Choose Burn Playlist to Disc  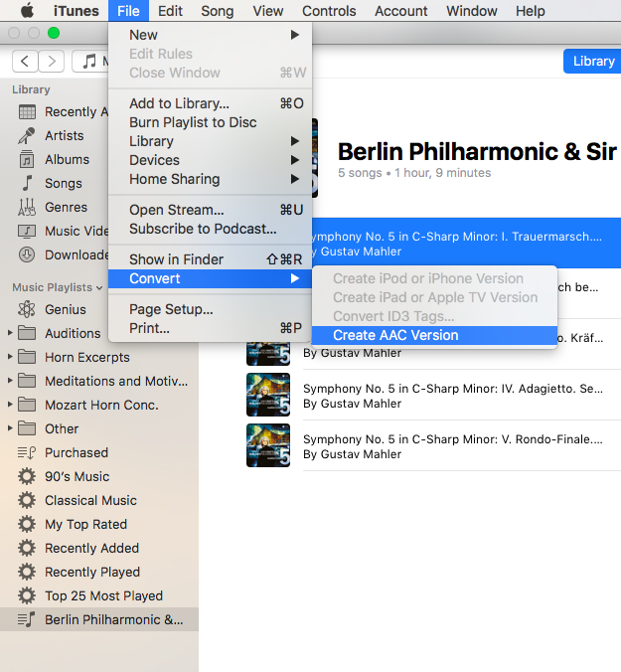click(x=211, y=122)
